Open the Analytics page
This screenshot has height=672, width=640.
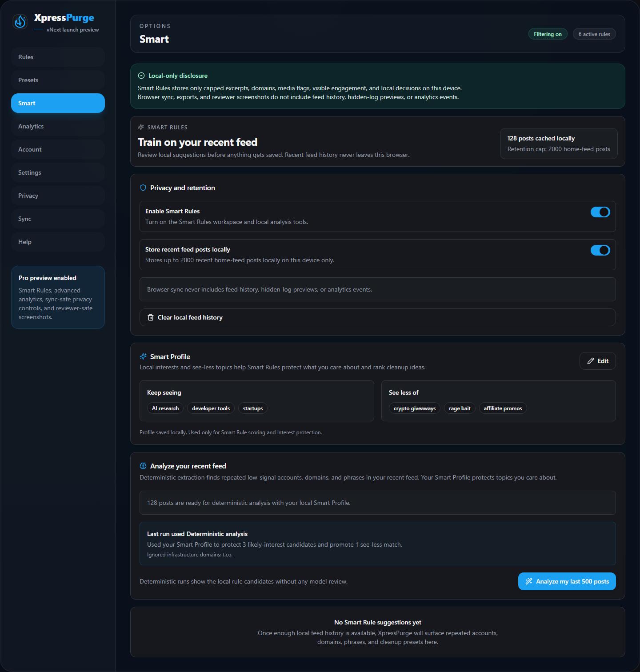point(58,126)
